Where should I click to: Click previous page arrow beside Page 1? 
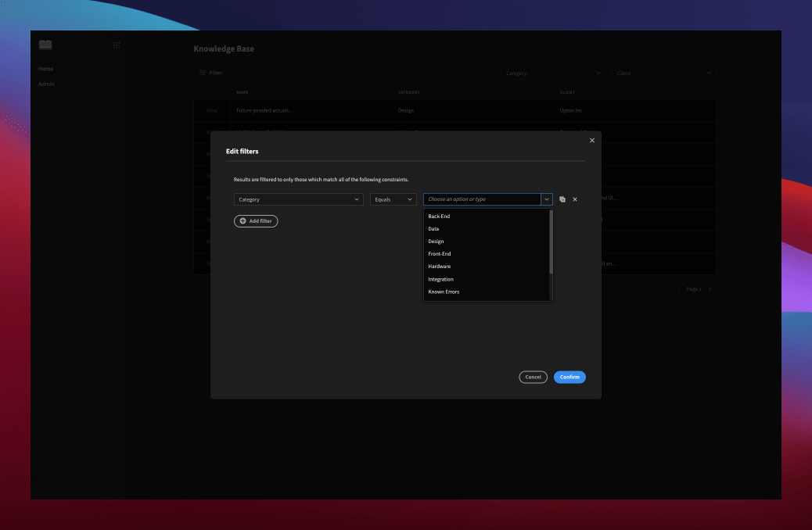(678, 288)
